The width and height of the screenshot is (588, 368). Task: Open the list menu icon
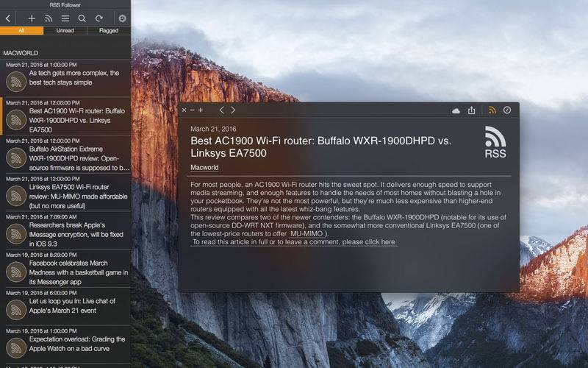[65, 18]
